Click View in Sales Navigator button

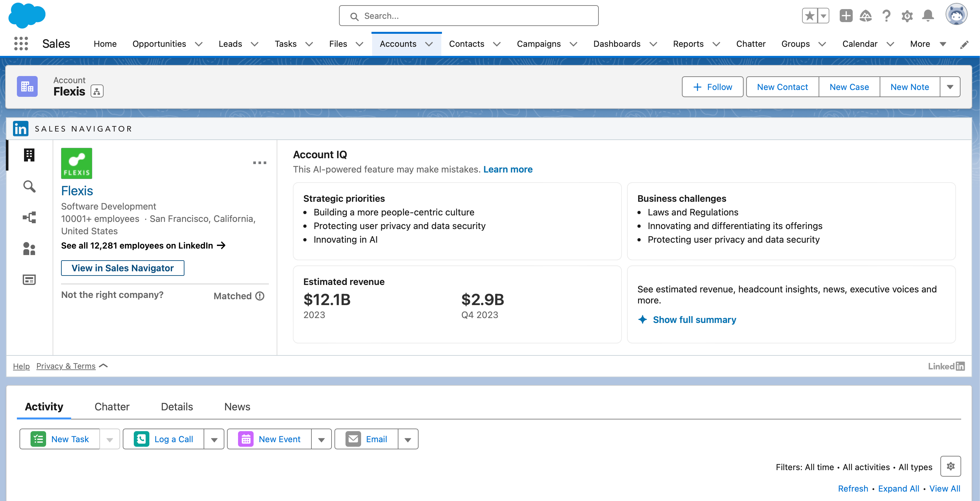point(122,268)
